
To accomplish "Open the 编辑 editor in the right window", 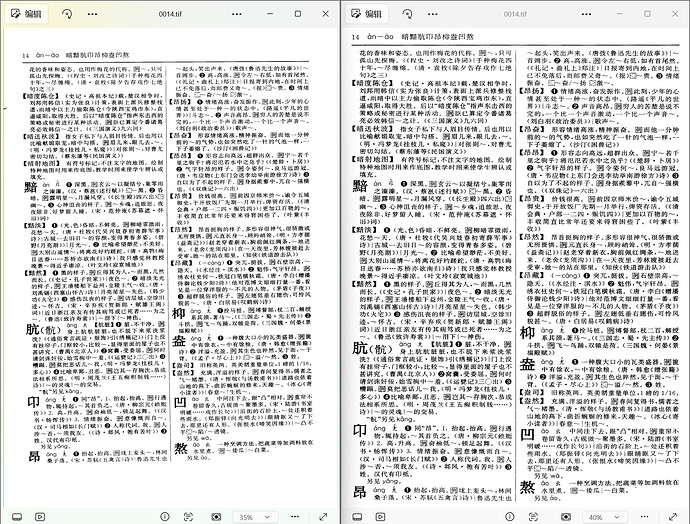I will [x=366, y=14].
